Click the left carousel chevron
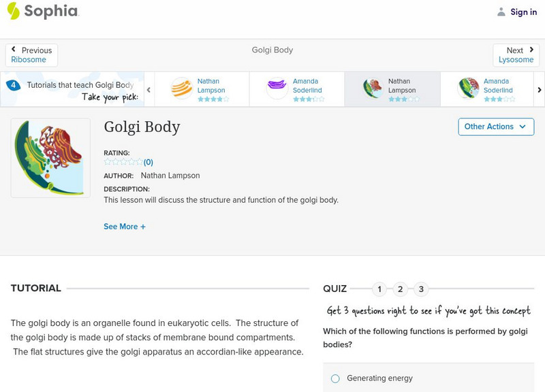This screenshot has width=545, height=392. (149, 89)
